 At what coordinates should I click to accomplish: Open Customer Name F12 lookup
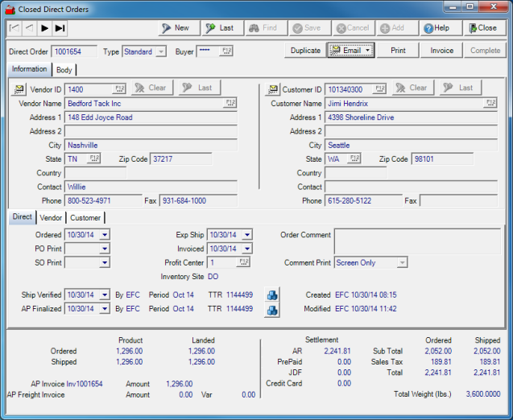[490, 103]
